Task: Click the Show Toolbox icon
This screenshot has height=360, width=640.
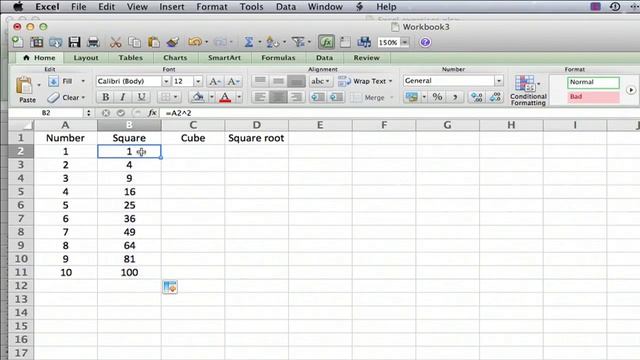Action: click(345, 42)
